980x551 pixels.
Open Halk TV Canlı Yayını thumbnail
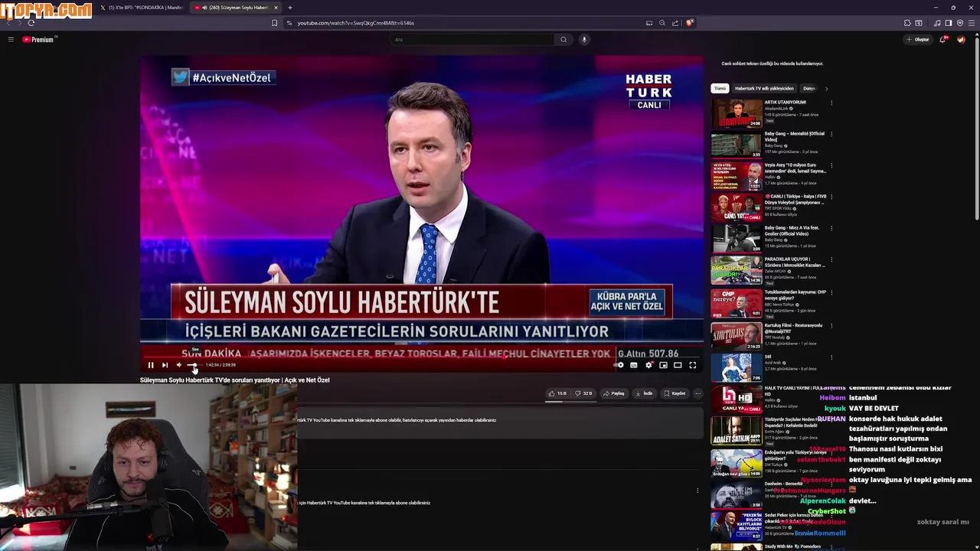tap(737, 399)
